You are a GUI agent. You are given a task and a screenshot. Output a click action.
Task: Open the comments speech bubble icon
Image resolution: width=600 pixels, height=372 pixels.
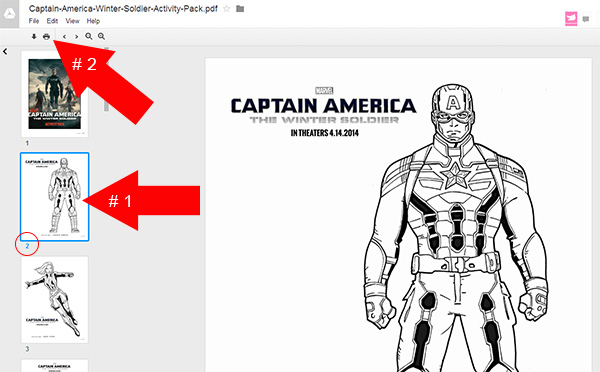585,19
